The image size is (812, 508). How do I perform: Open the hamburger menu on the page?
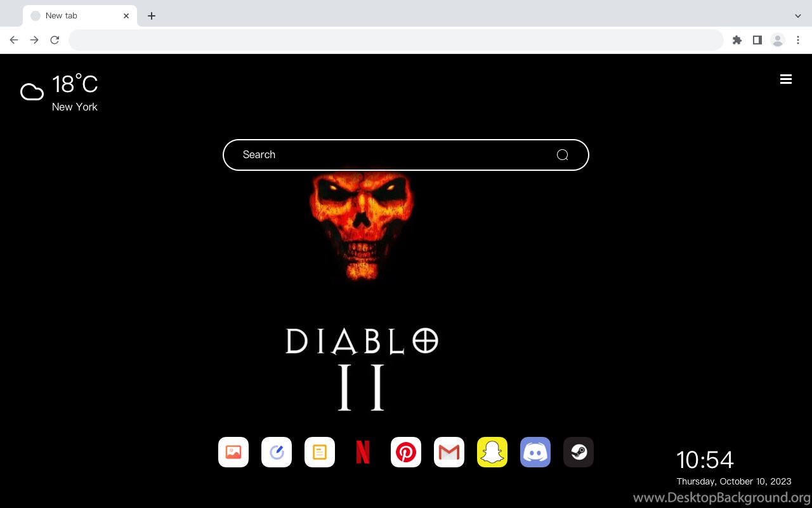pos(786,79)
